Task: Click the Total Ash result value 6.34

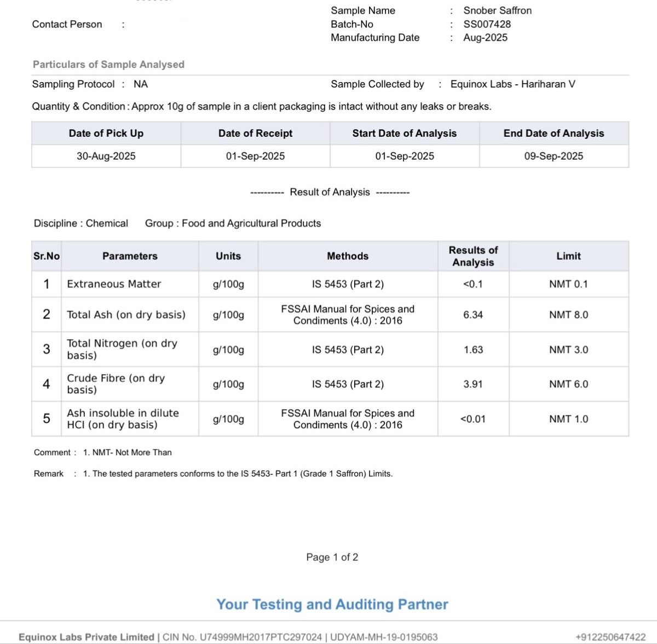Action: click(x=473, y=315)
